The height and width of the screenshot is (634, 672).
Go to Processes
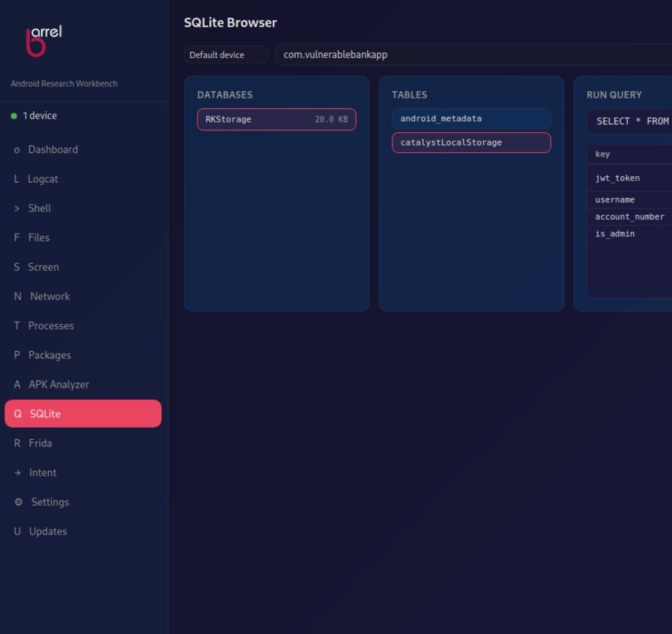[x=83, y=325]
